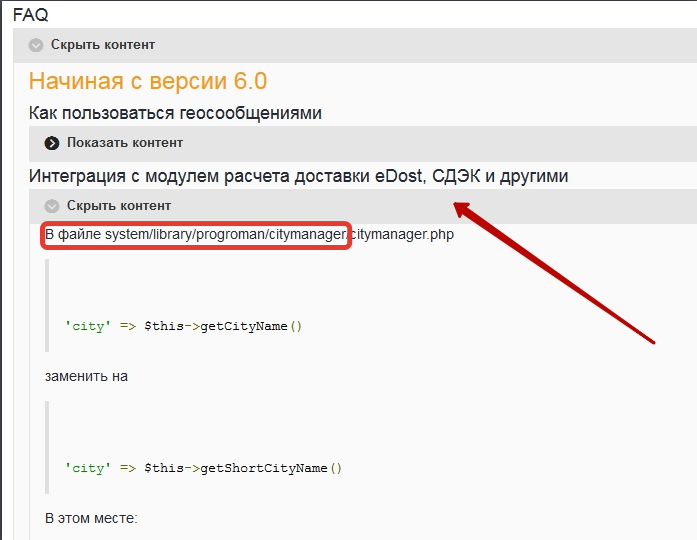Click getShortCityName() in the second code block
697x540 pixels.
click(271, 468)
